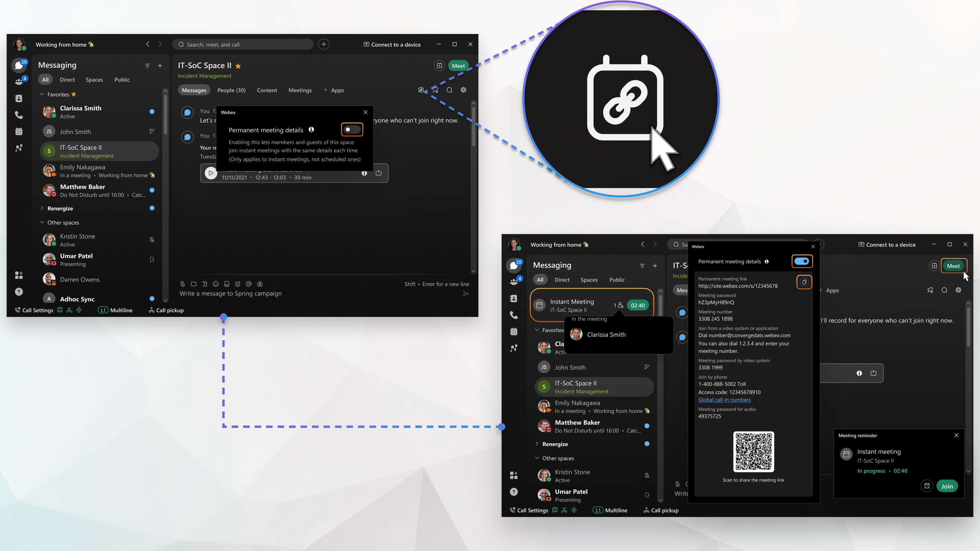This screenshot has height=551, width=980.
Task: Disable Permanent meeting details toggle in lower popup
Action: tap(802, 261)
